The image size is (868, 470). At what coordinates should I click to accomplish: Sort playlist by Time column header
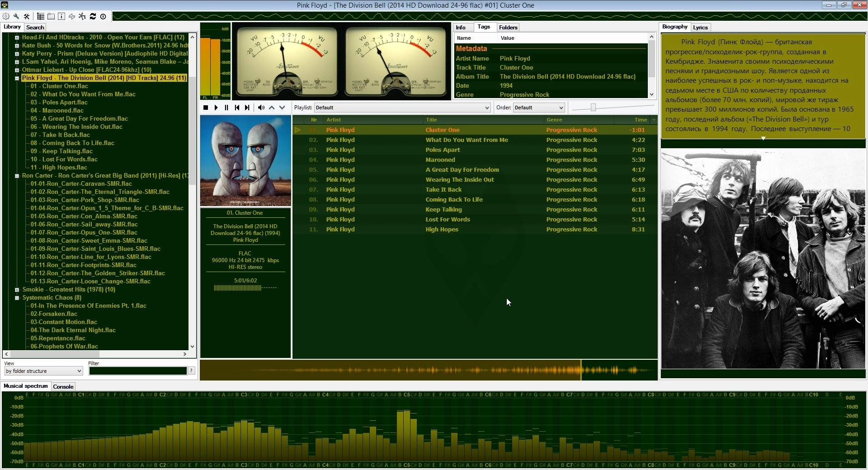632,120
